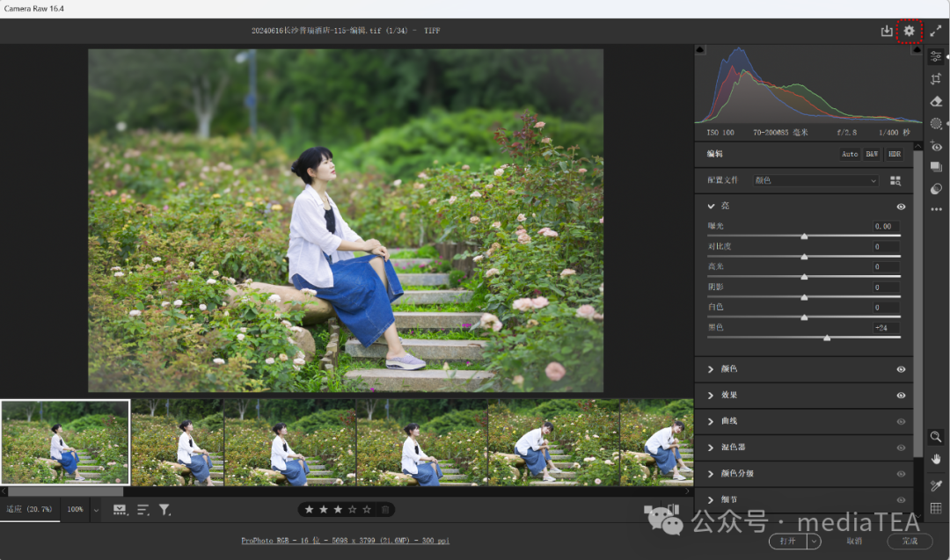Click the 曝光 exposure slider handle
Image resolution: width=950 pixels, height=560 pixels.
pos(804,236)
